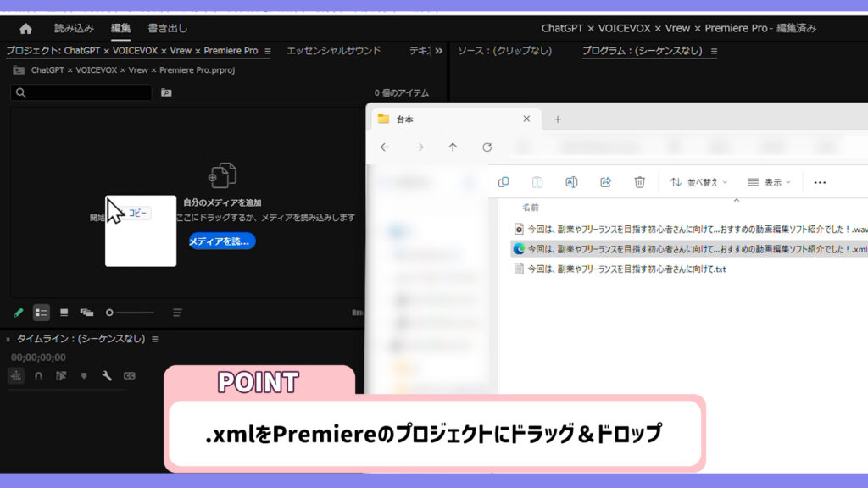The width and height of the screenshot is (868, 488).
Task: Open timeline display settings wrench
Action: click(106, 375)
